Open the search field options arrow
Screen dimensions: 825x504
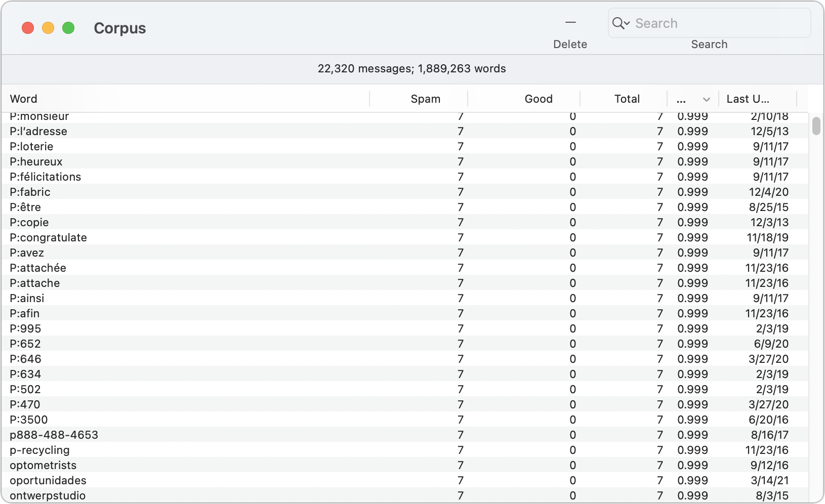click(x=627, y=23)
